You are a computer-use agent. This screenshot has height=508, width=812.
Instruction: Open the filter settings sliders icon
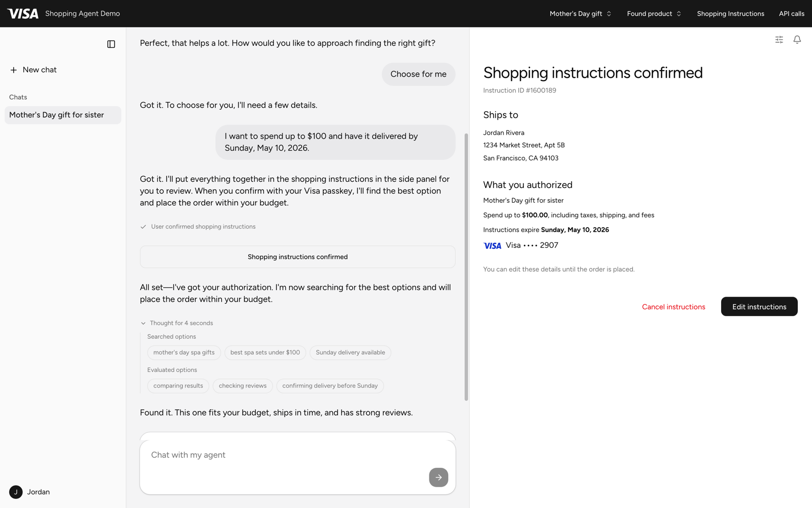779,40
